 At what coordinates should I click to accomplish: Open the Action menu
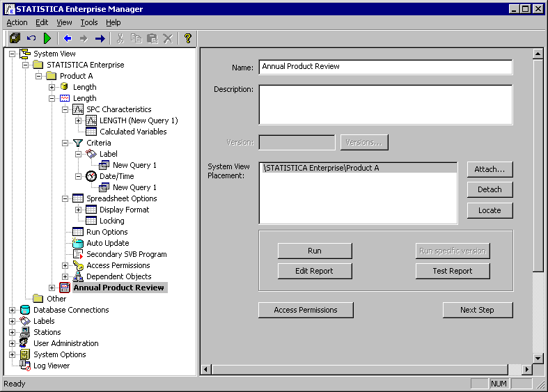(x=17, y=22)
